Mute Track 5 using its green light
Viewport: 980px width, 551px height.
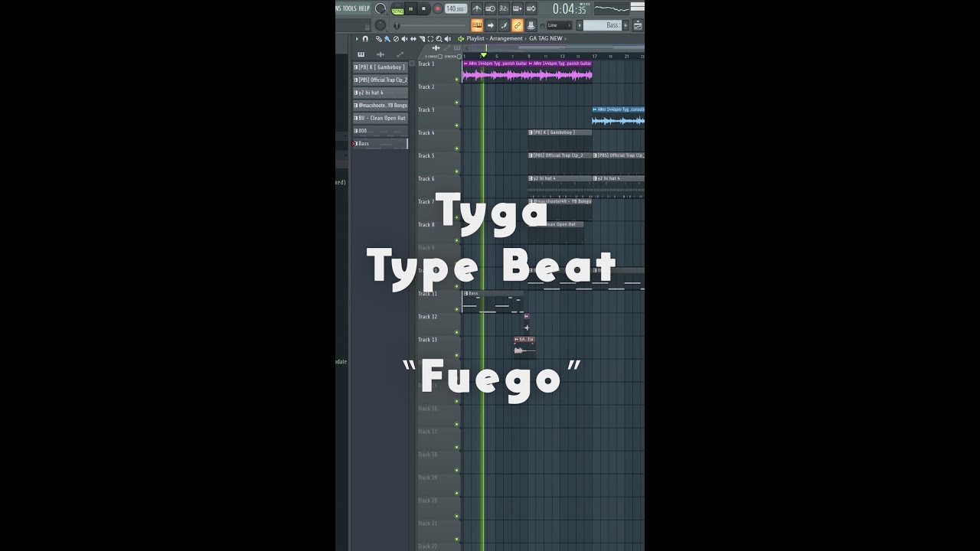coord(457,171)
